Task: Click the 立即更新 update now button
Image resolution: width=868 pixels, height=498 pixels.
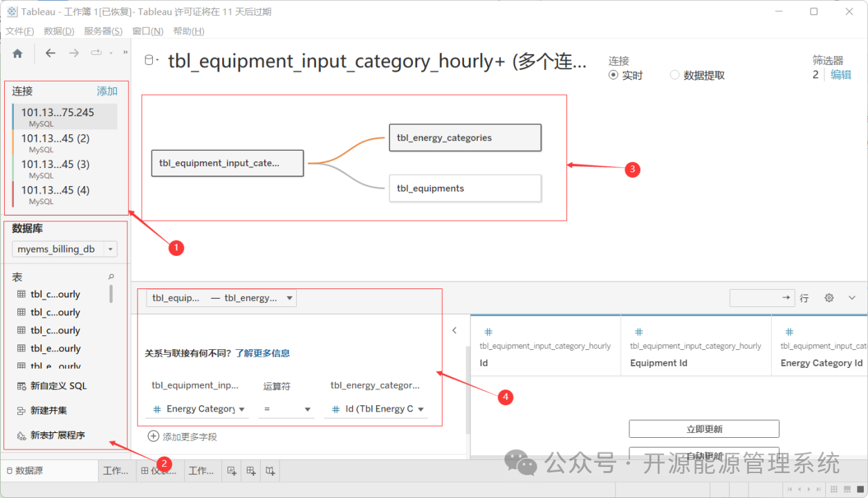Action: pyautogui.click(x=704, y=429)
